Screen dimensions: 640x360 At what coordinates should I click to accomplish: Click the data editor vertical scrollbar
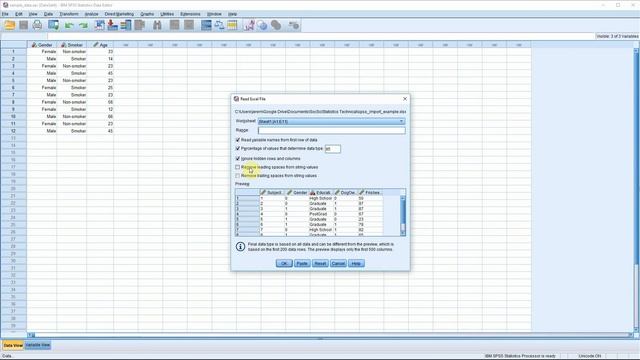(x=636, y=190)
